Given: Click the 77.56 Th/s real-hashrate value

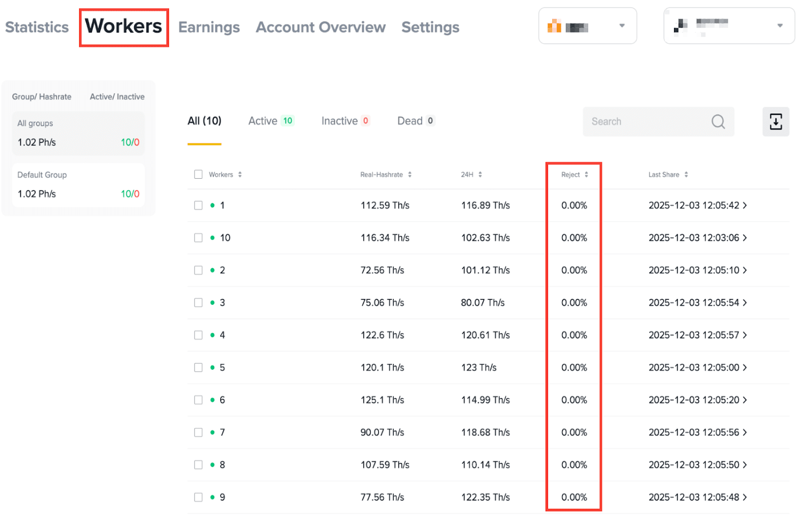Looking at the screenshot, I should (x=383, y=497).
